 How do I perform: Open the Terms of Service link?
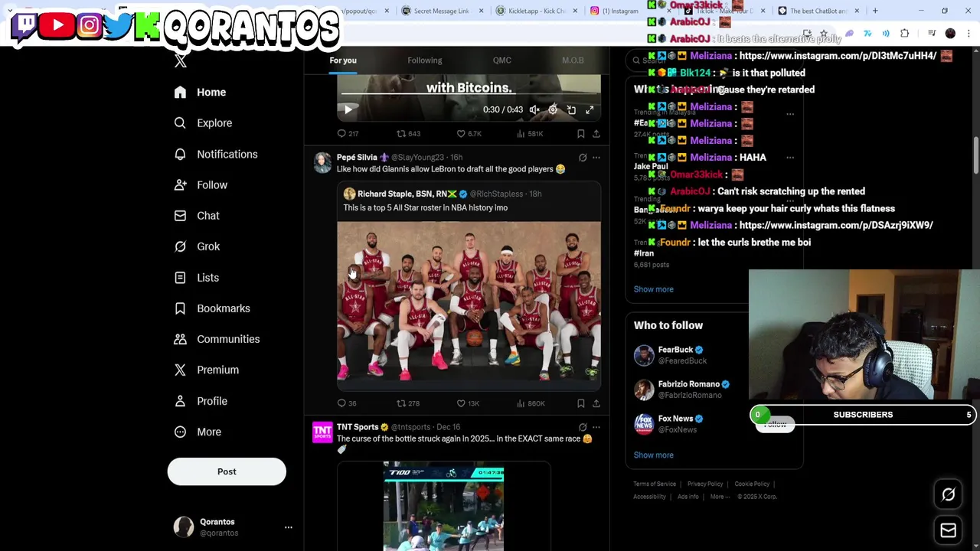pos(655,484)
